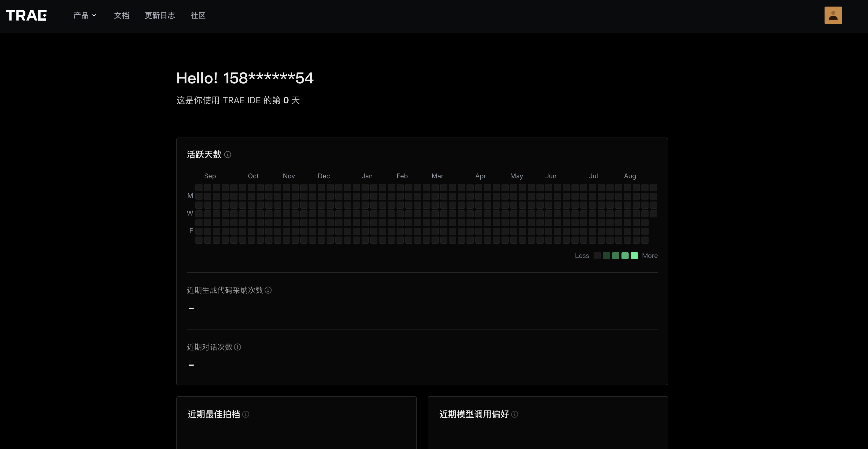Click the darkest Less legend swatch
Viewport: 868px width, 449px height.
pos(597,256)
